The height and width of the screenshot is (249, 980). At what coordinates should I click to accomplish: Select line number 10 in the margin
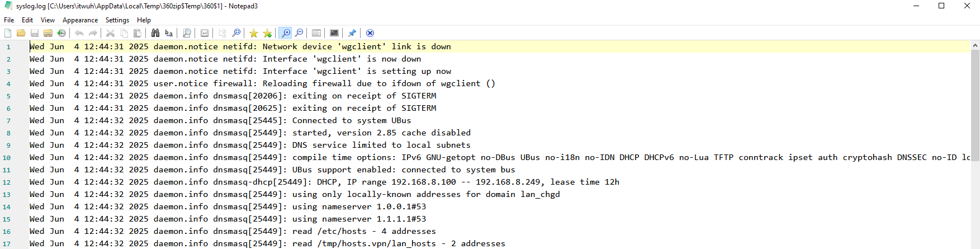pos(7,158)
